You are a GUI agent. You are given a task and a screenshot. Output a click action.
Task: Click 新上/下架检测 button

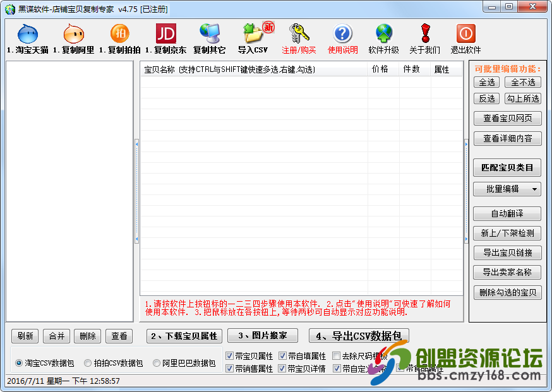(x=507, y=233)
